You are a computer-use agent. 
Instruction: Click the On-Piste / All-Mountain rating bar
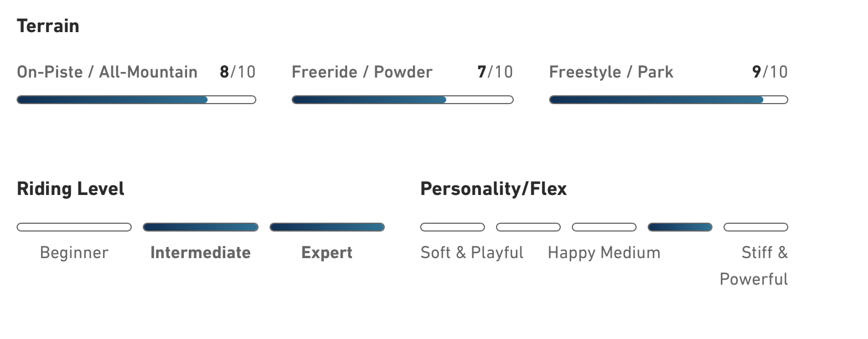pos(136,100)
